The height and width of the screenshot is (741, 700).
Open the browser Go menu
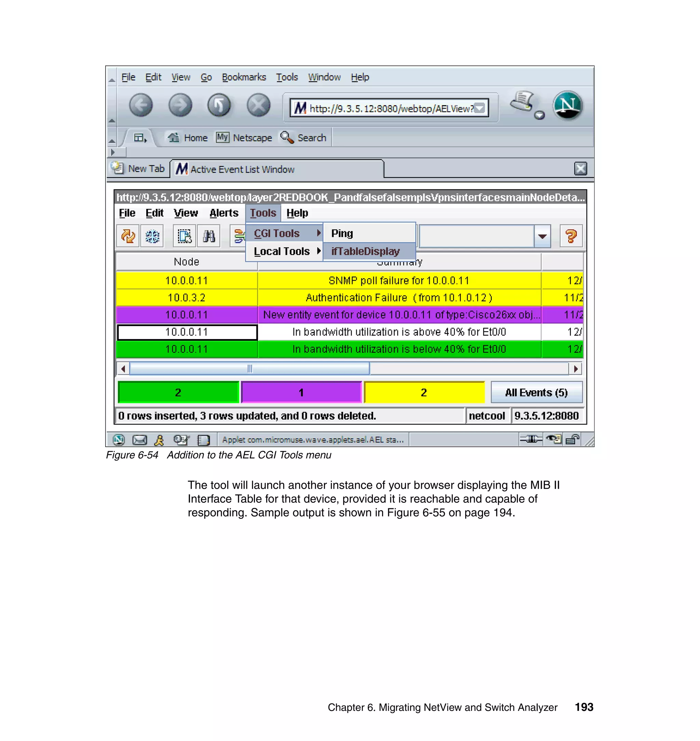(206, 77)
